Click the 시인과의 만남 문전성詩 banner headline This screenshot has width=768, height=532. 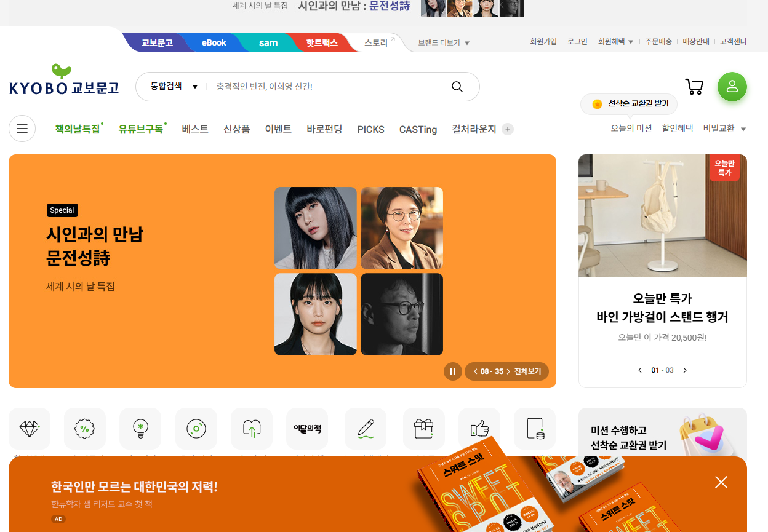(x=95, y=246)
